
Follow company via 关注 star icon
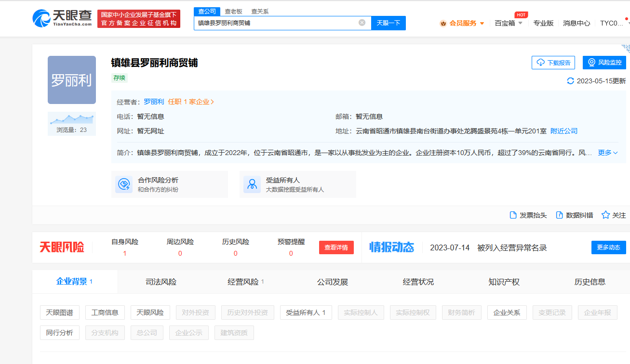pyautogui.click(x=606, y=215)
